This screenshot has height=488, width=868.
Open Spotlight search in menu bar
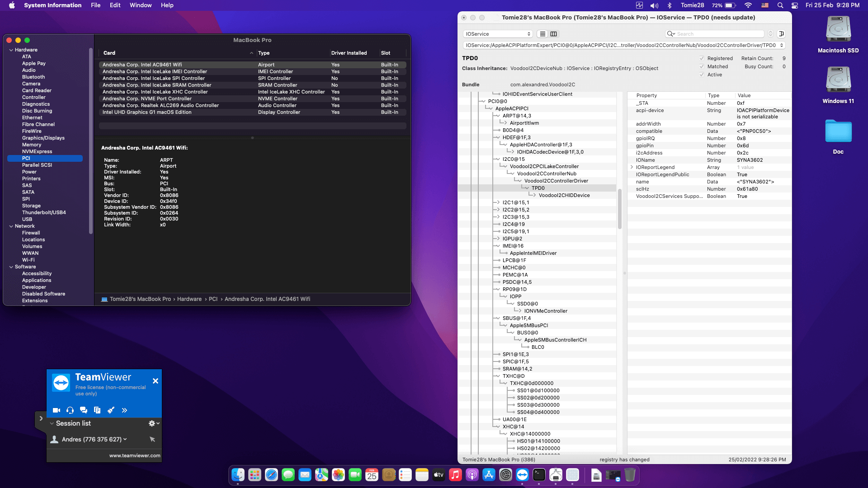coord(780,5)
